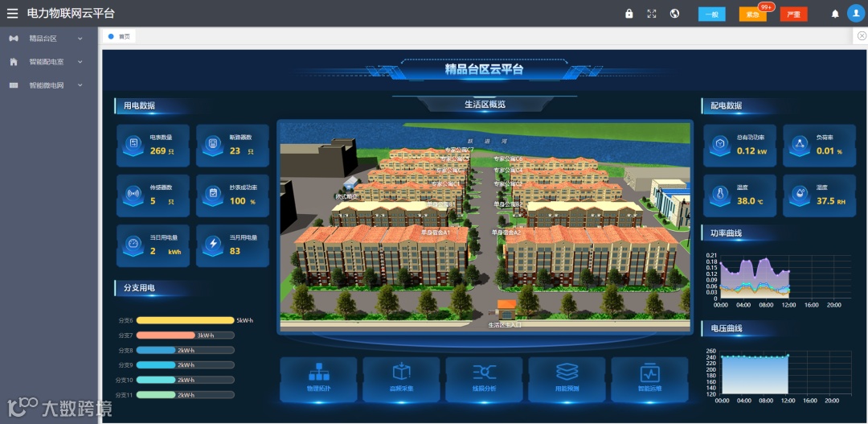The height and width of the screenshot is (424, 868).
Task: Click the 0.12 kW total power value
Action: [x=751, y=150]
